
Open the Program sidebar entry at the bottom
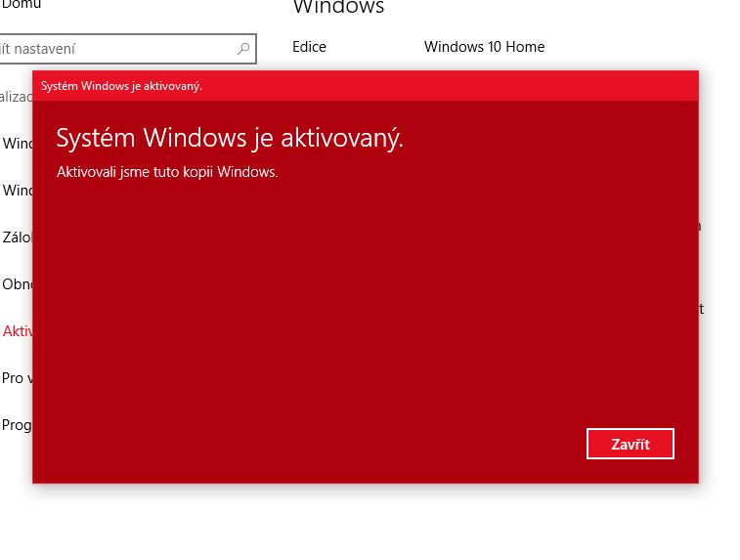point(17,425)
